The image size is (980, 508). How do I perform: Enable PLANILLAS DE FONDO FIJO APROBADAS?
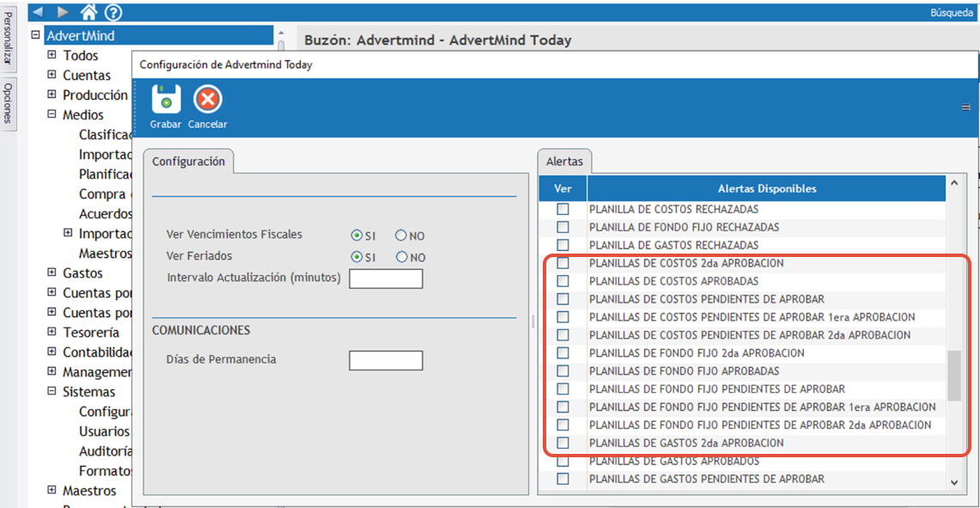tap(563, 370)
